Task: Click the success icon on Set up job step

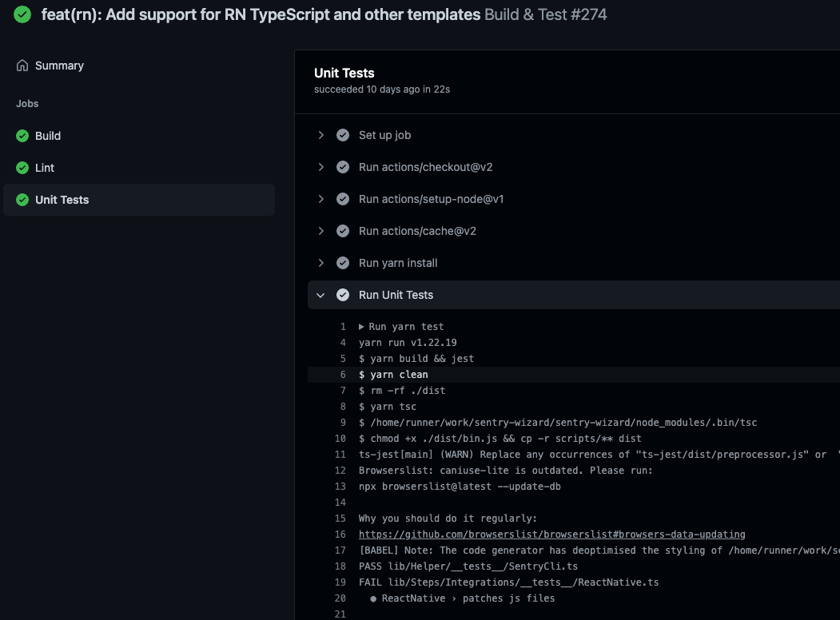Action: [x=343, y=135]
